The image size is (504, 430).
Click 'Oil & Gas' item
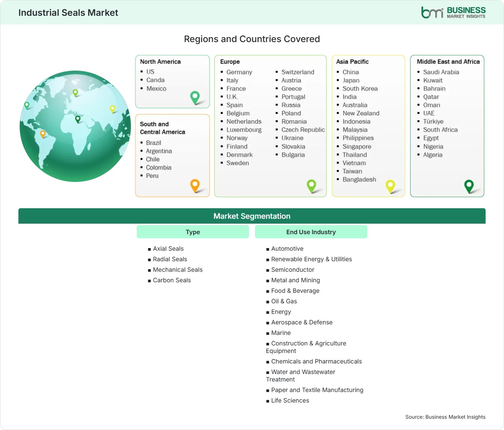tap(284, 301)
